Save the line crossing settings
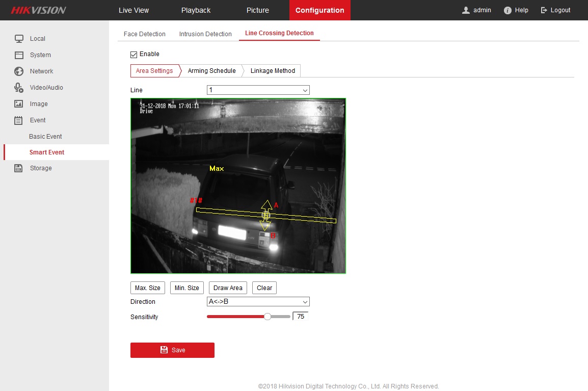588x391 pixels. tap(172, 350)
